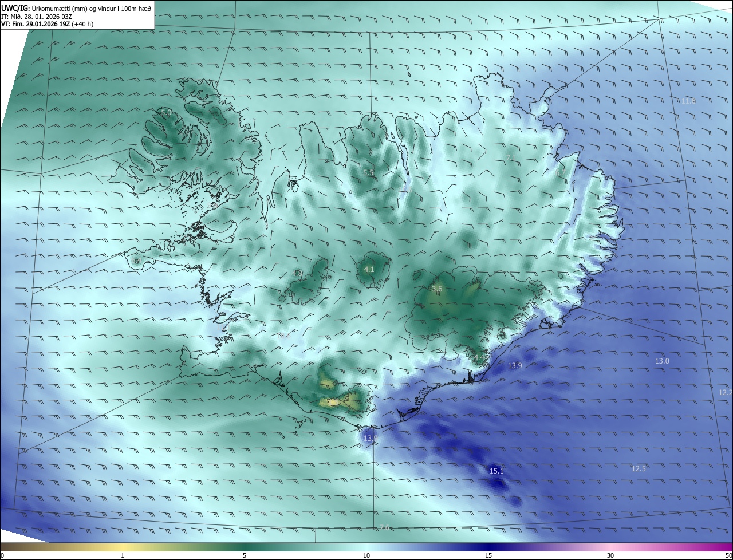The width and height of the screenshot is (733, 560).
Task: Click the 10 tick on the color scale
Action: click(x=366, y=555)
